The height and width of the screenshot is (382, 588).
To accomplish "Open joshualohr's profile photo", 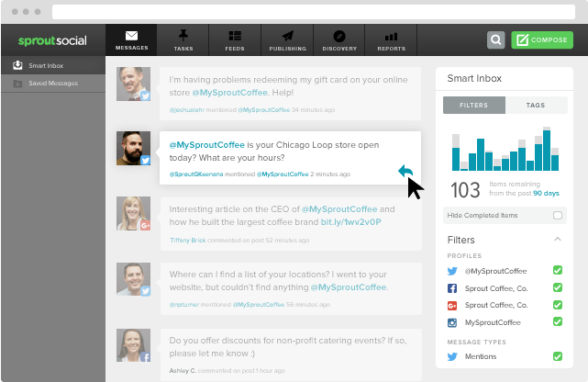I will pos(134,84).
